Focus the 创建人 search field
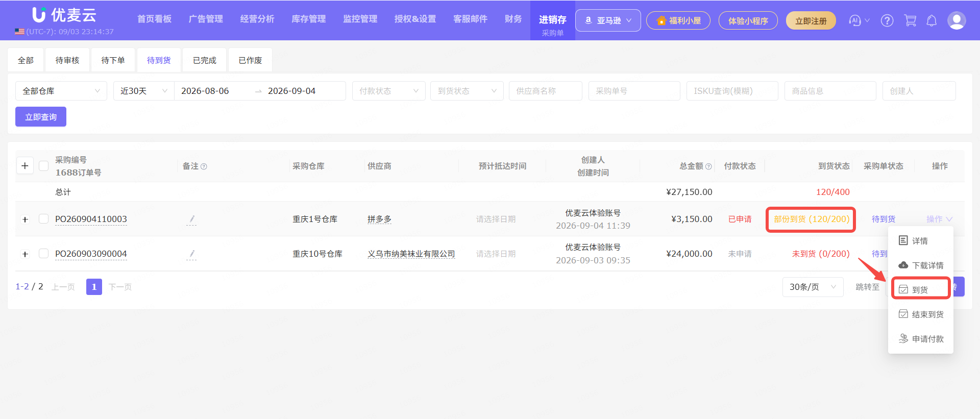This screenshot has width=980, height=419. coord(919,91)
